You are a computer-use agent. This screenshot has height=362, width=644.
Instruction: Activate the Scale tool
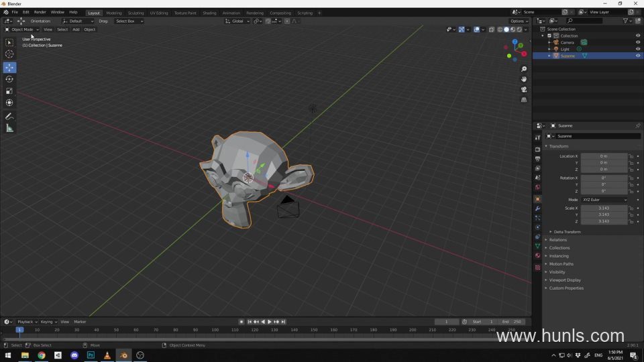click(x=9, y=91)
